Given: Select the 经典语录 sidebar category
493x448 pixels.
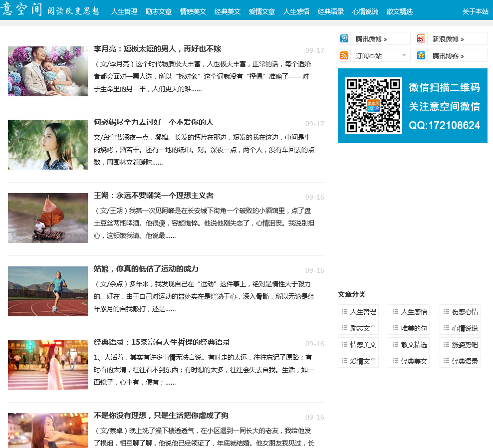Looking at the screenshot, I should point(460,361).
